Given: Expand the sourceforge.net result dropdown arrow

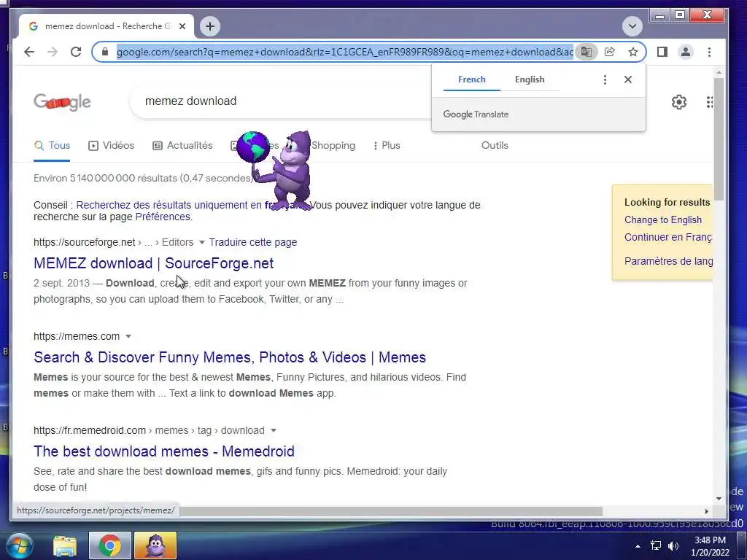Looking at the screenshot, I should click(201, 242).
